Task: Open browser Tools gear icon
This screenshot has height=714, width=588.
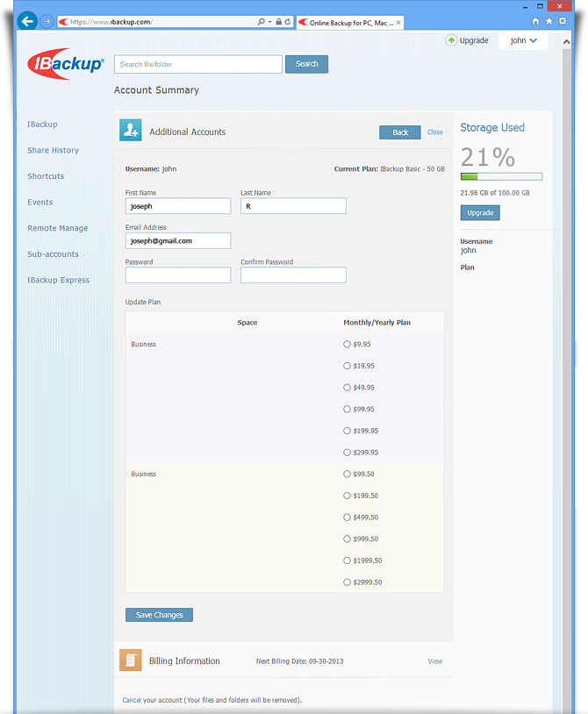Action: [x=563, y=21]
